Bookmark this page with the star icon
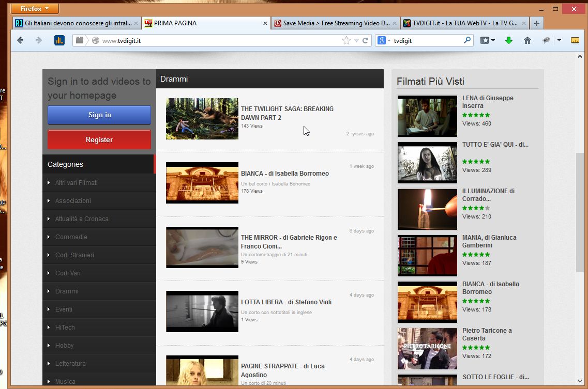The image size is (588, 389). pos(346,40)
